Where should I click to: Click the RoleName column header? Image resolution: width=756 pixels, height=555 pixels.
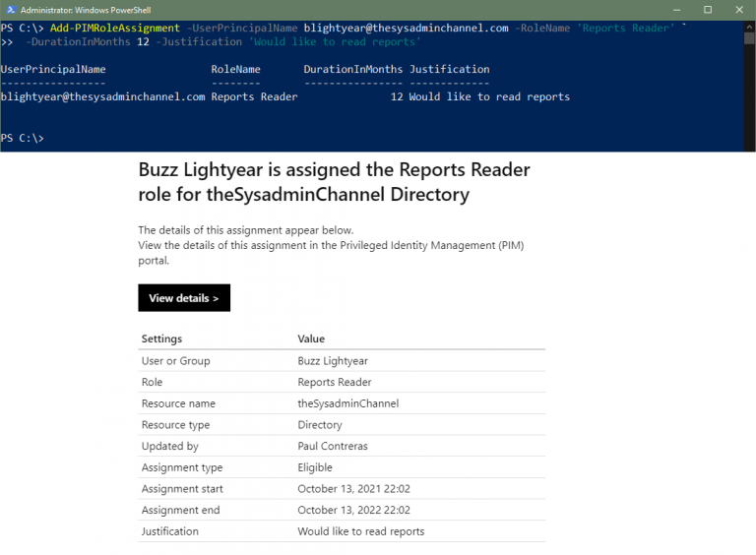[x=236, y=69]
